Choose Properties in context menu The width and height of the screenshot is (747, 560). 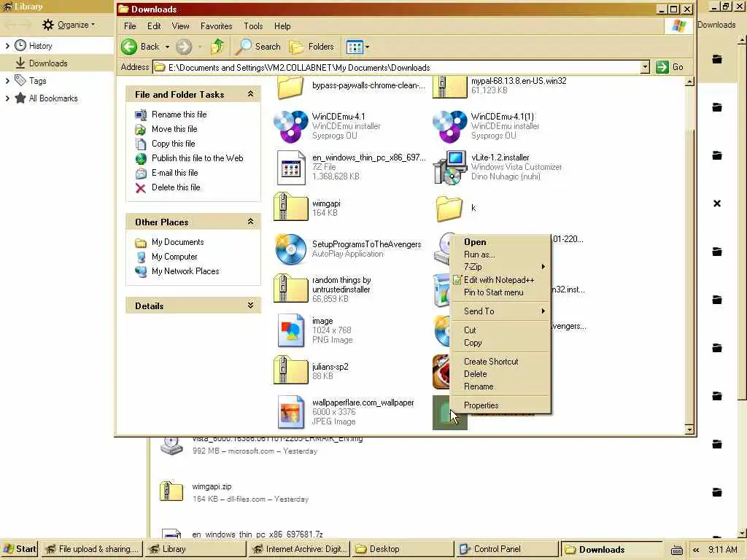pyautogui.click(x=500, y=405)
